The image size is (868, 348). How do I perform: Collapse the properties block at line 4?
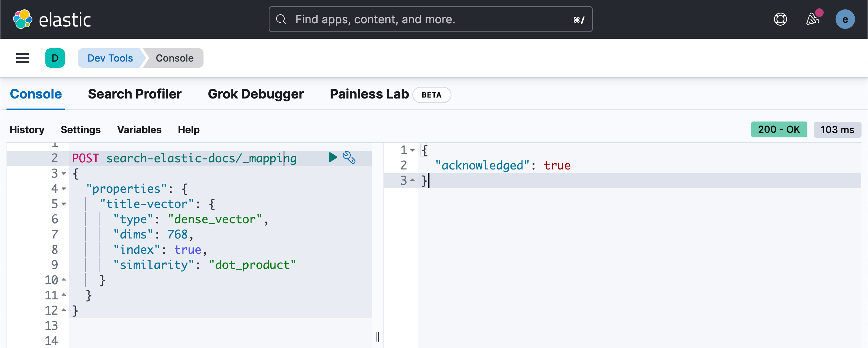64,189
